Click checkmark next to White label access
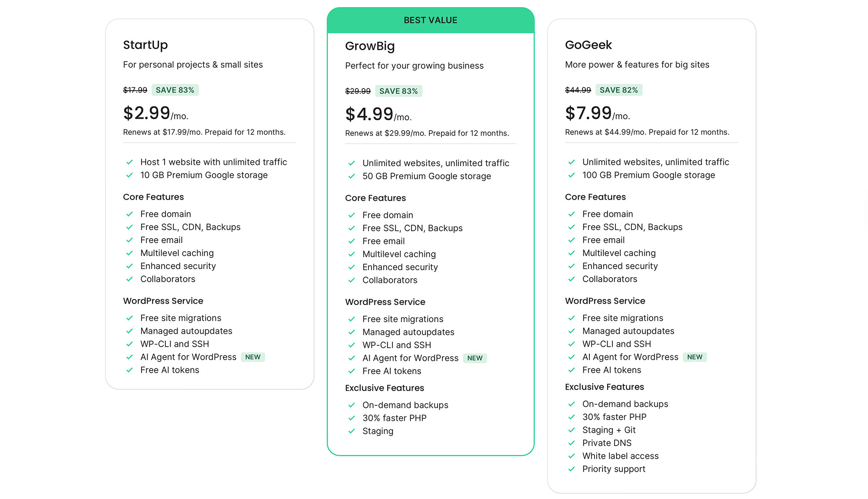868x499 pixels. tap(572, 456)
